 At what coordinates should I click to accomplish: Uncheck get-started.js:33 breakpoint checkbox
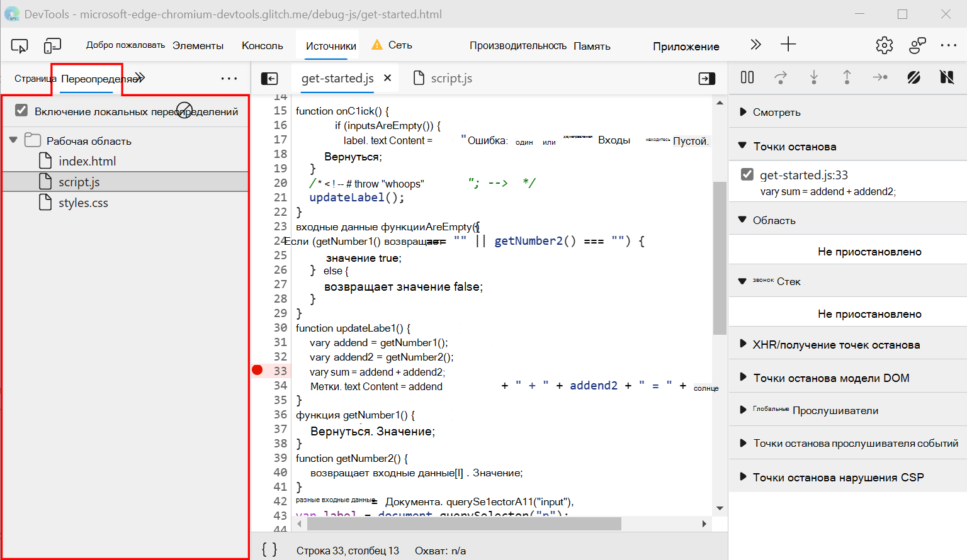coord(747,174)
